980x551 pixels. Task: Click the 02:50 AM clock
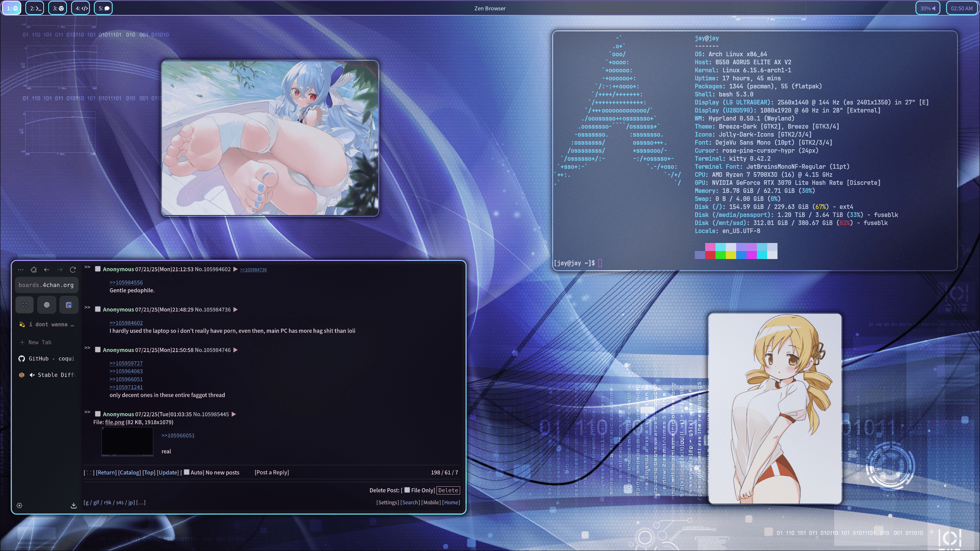tap(962, 8)
